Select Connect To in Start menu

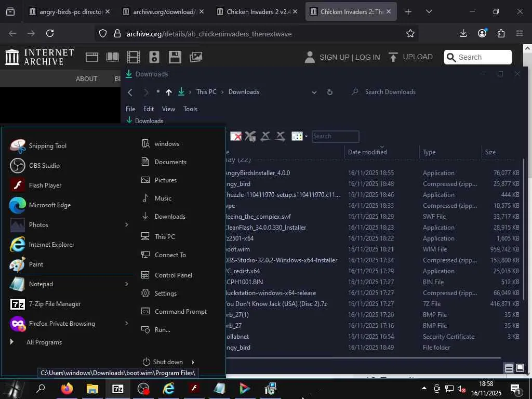click(164, 255)
